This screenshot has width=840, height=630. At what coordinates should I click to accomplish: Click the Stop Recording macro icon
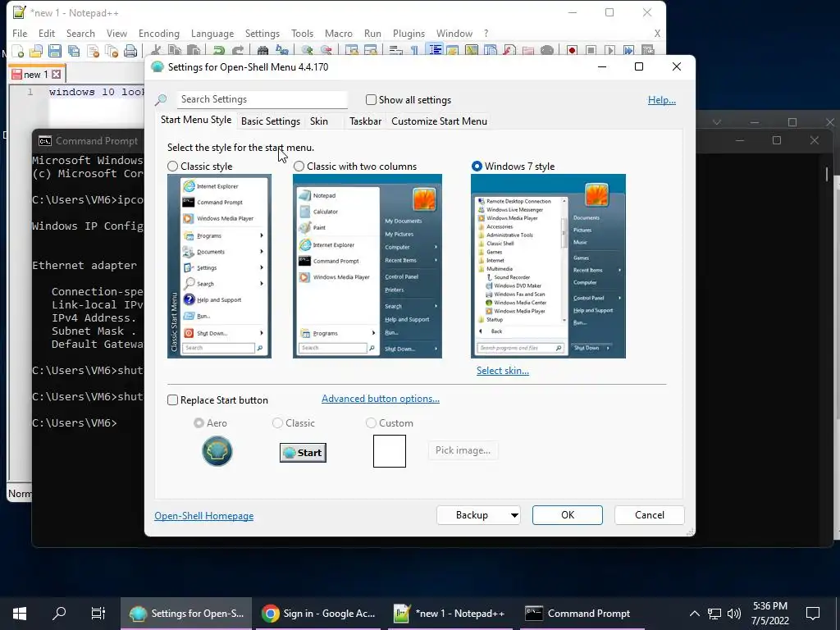point(591,51)
